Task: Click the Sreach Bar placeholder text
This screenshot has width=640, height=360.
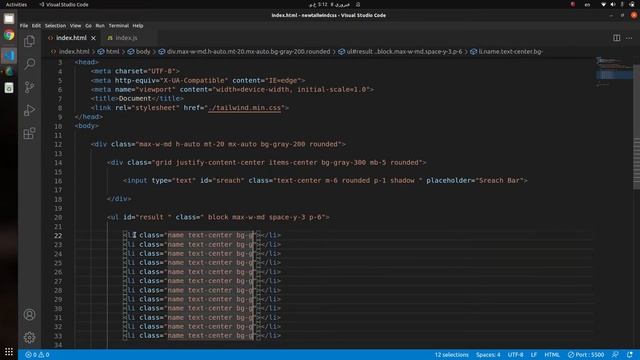Action: click(x=499, y=180)
